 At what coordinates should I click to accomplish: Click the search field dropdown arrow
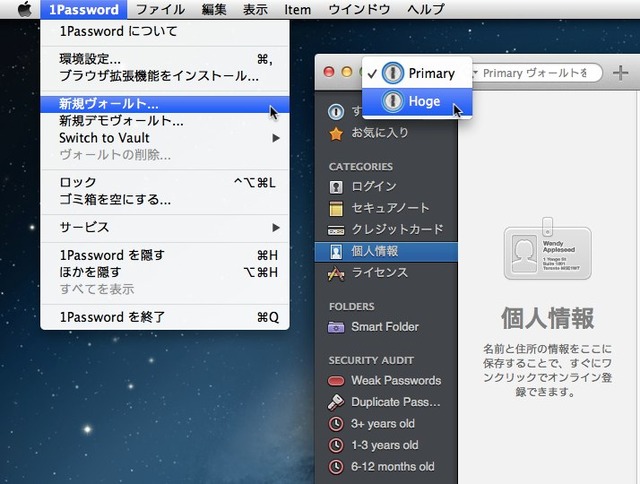(475, 73)
